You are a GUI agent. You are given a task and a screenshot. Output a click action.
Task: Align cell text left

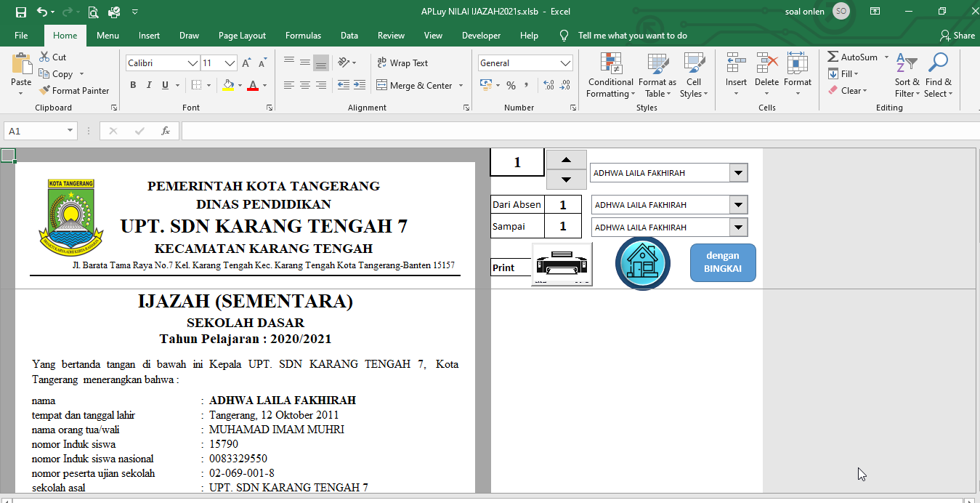pyautogui.click(x=289, y=85)
